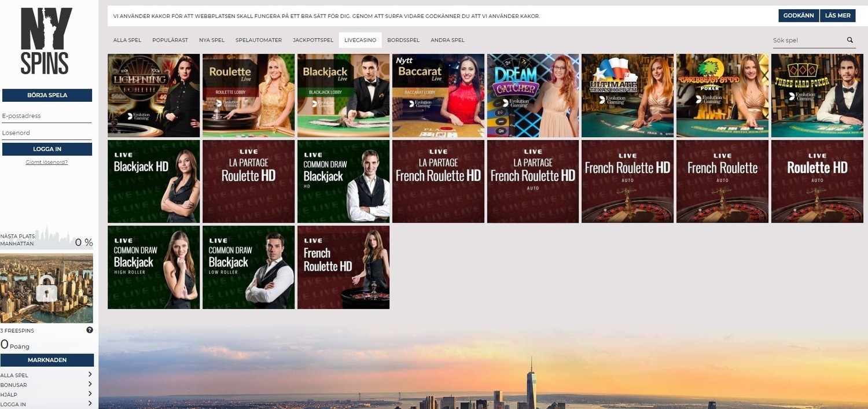The width and height of the screenshot is (868, 409).
Task: Open the Live French Roulette HD dealer thumbnail
Action: tap(344, 267)
